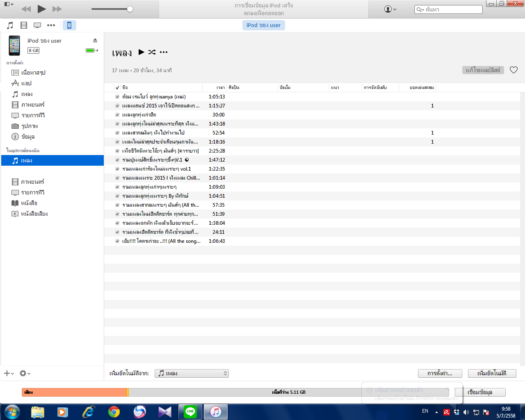The width and height of the screenshot is (525, 420).
Task: Sort by ศิลปิน artist column
Action: pos(252,87)
